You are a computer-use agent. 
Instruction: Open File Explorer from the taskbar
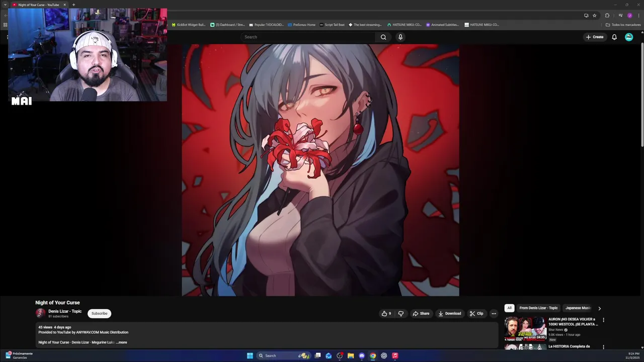pyautogui.click(x=351, y=355)
